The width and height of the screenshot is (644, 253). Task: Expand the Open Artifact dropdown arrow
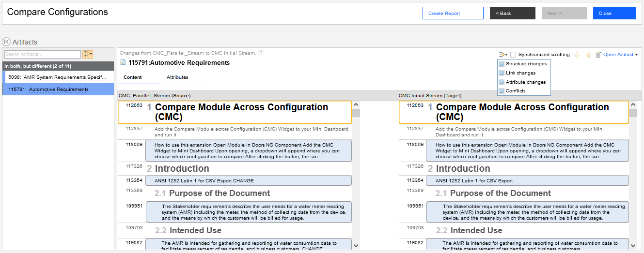pyautogui.click(x=636, y=55)
